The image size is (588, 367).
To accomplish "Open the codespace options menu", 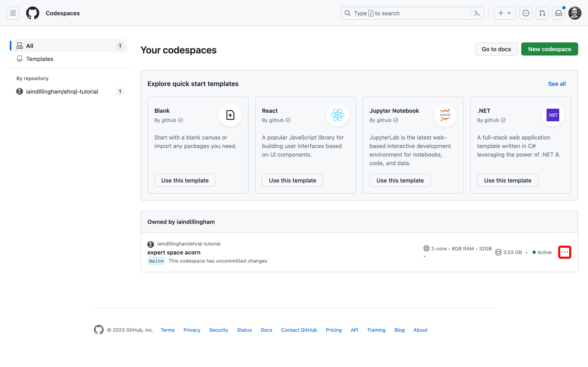I will pos(565,252).
